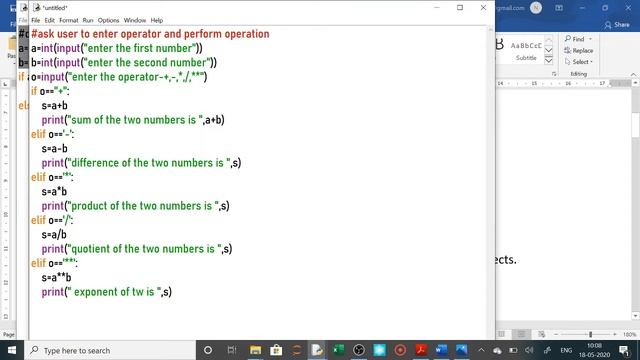Open the Action Center notifications icon
This screenshot has width=640, height=360.
(624, 350)
